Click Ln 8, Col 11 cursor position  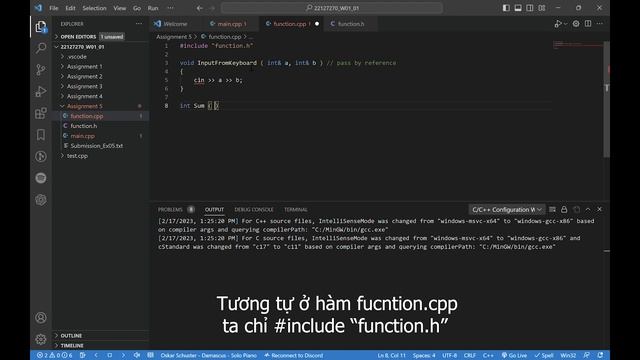pyautogui.click(x=391, y=355)
